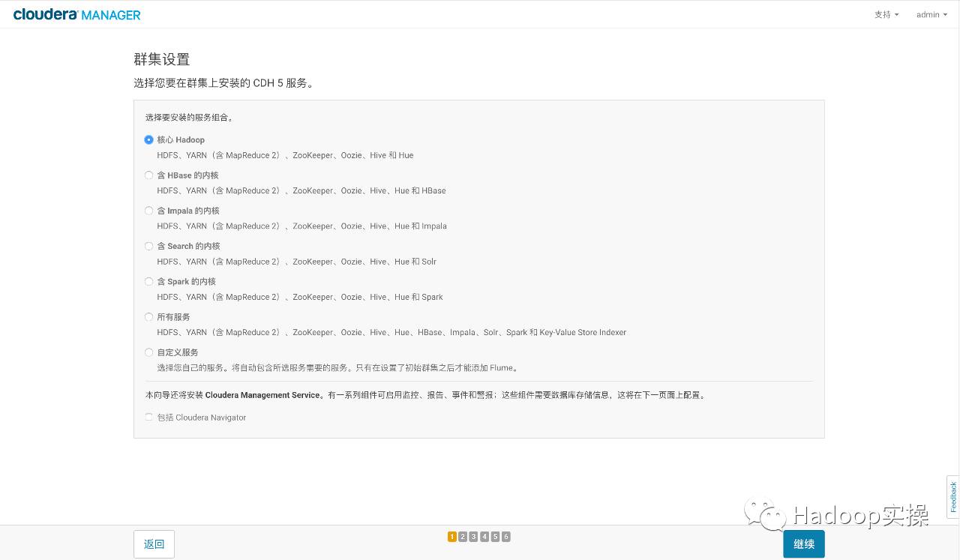The image size is (960, 560).
Task: Click the service list ending 'Hue 和 Spark'
Action: click(300, 297)
